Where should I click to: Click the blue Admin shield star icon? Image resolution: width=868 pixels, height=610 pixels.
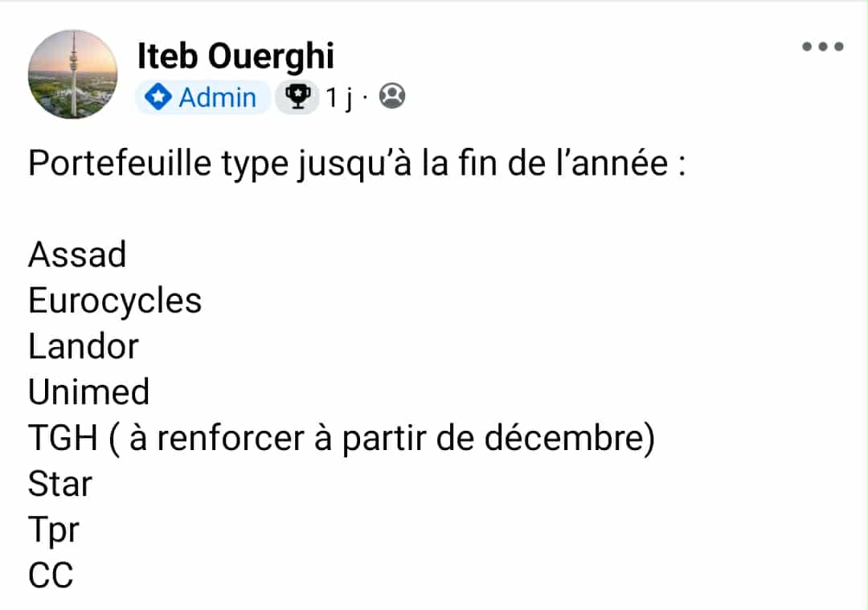point(158,97)
